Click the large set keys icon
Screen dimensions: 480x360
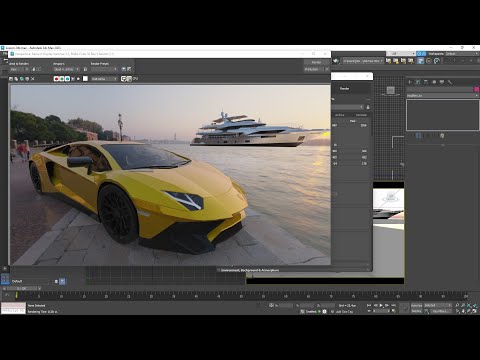point(404,308)
